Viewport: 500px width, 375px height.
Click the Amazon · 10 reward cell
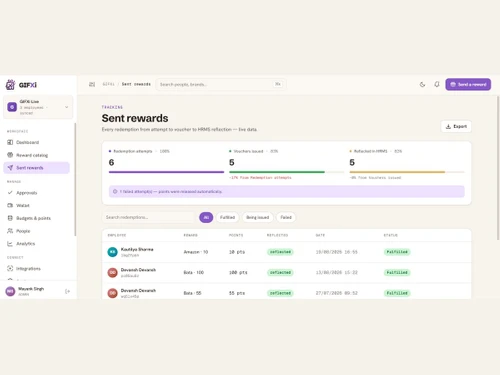click(x=196, y=252)
